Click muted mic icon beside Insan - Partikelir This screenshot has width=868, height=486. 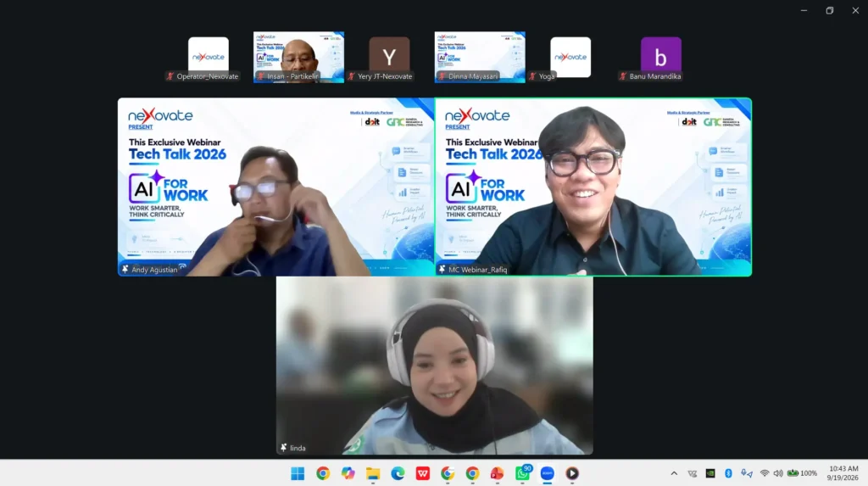(x=261, y=76)
